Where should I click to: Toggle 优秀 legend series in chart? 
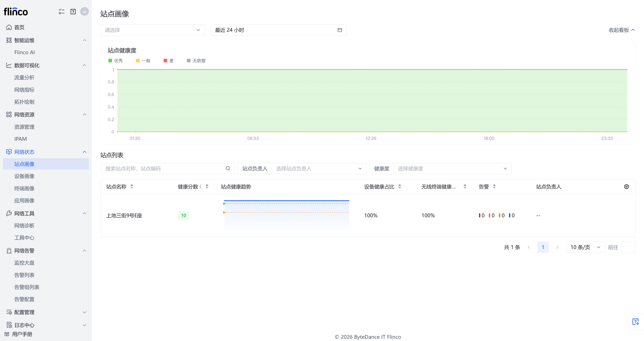(116, 61)
